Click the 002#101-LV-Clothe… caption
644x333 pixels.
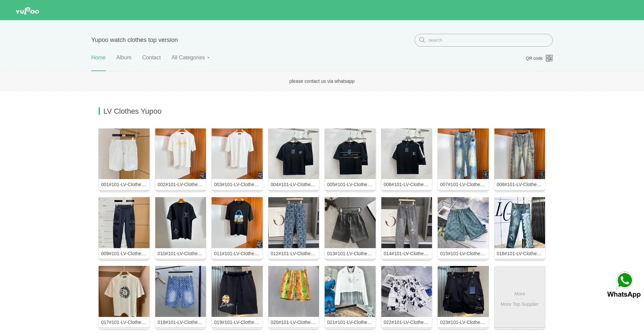[x=180, y=184]
